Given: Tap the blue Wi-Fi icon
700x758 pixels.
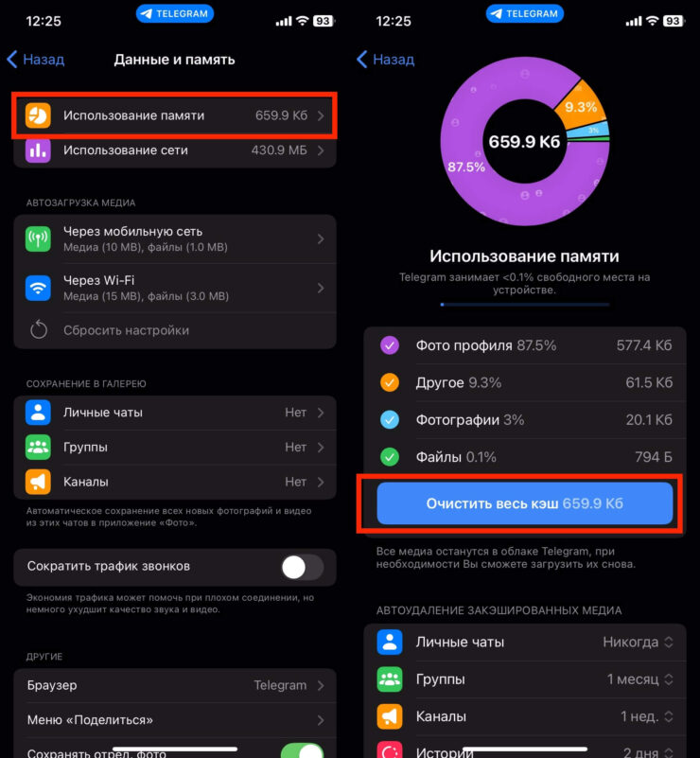Looking at the screenshot, I should pyautogui.click(x=39, y=288).
